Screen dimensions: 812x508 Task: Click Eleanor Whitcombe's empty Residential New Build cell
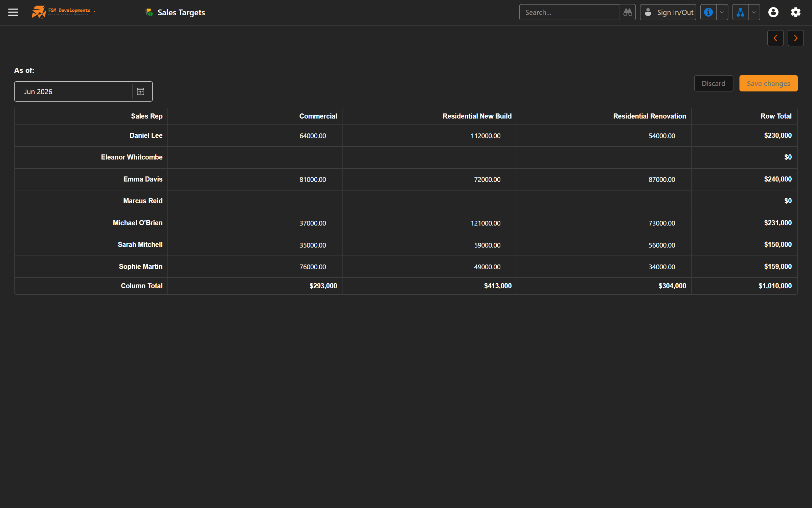click(429, 157)
